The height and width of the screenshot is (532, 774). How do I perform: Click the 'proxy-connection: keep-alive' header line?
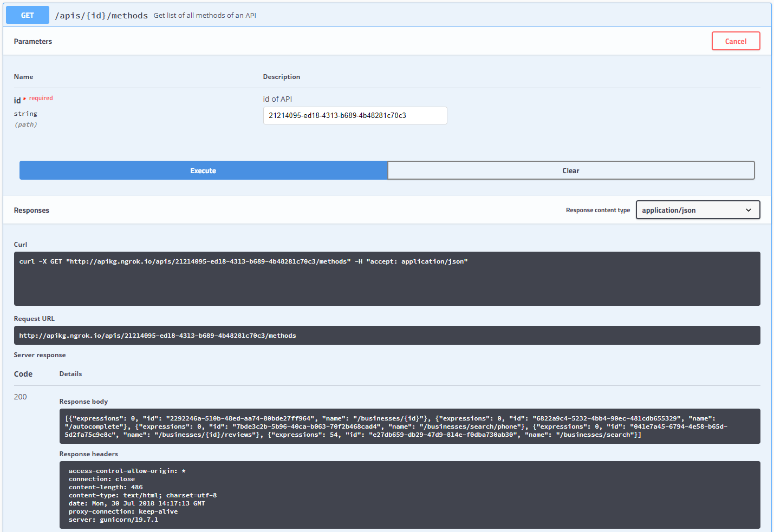123,511
